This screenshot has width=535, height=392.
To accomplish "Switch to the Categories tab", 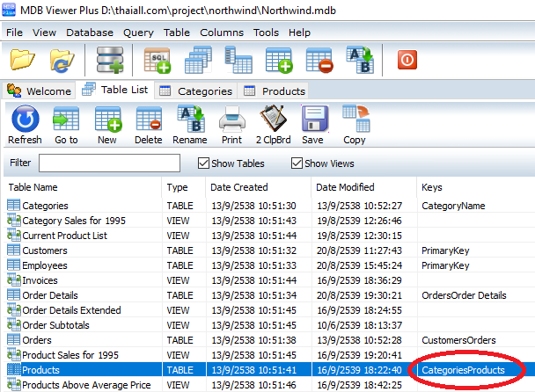I will (x=197, y=91).
